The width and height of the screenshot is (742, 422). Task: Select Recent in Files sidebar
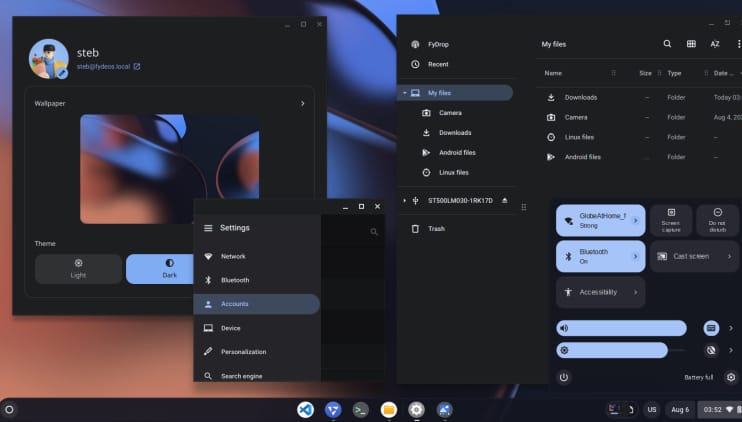pos(438,64)
